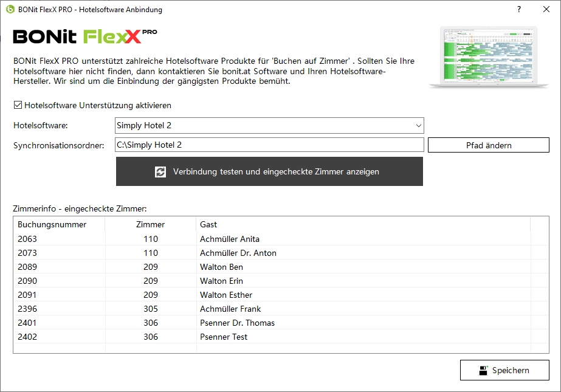Click room 209 in Walton Ben's row

point(151,267)
